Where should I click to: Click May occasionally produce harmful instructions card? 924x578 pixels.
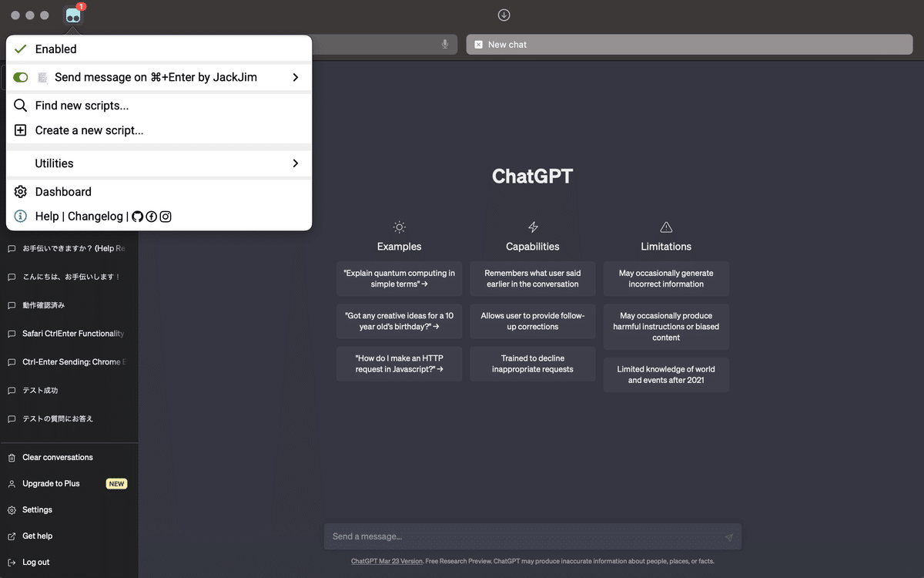click(x=666, y=327)
